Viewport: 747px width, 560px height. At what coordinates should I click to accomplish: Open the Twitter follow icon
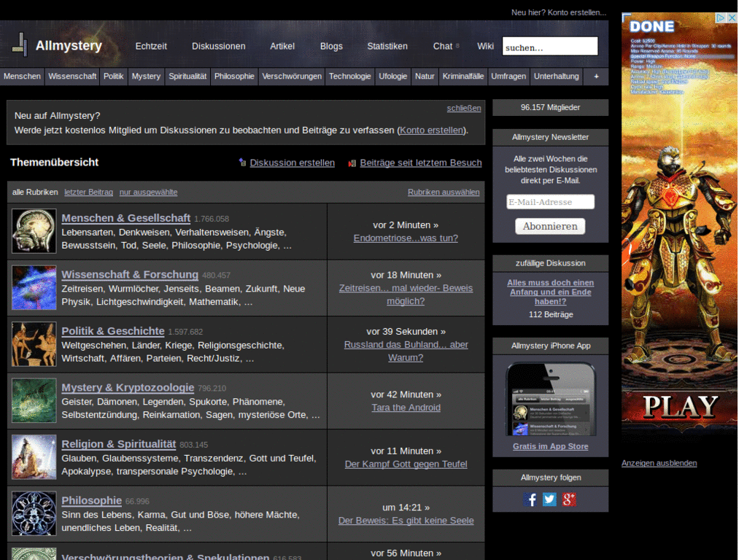tap(549, 499)
